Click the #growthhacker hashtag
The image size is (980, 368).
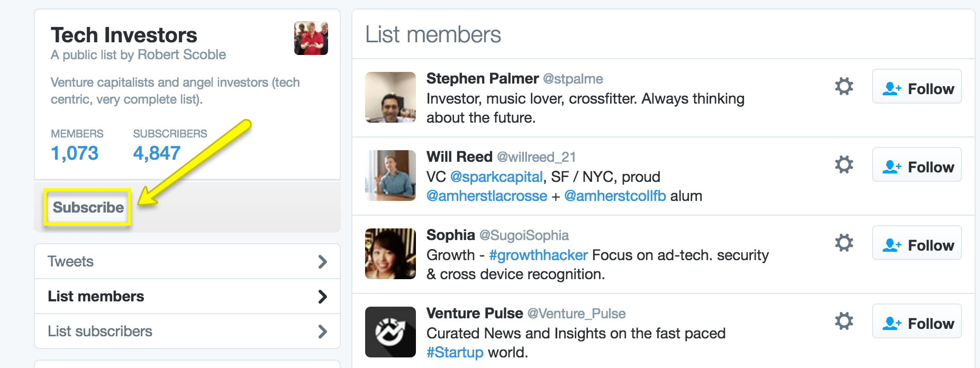[538, 255]
